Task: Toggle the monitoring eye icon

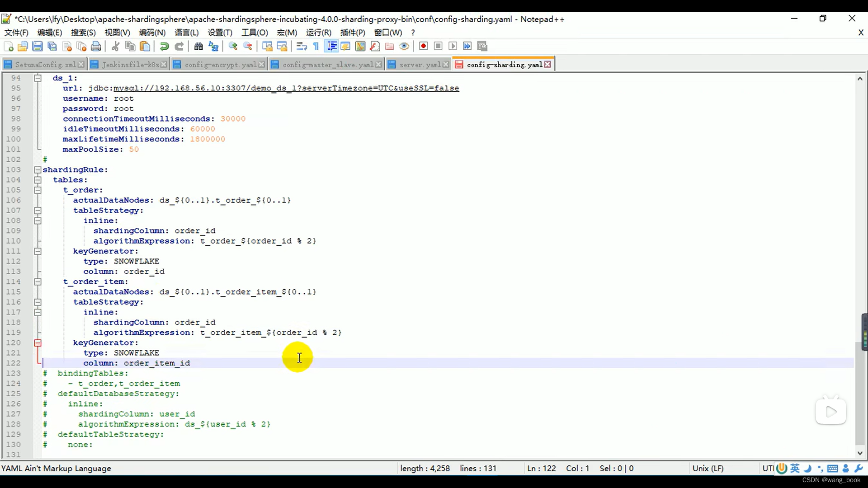Action: coord(404,46)
